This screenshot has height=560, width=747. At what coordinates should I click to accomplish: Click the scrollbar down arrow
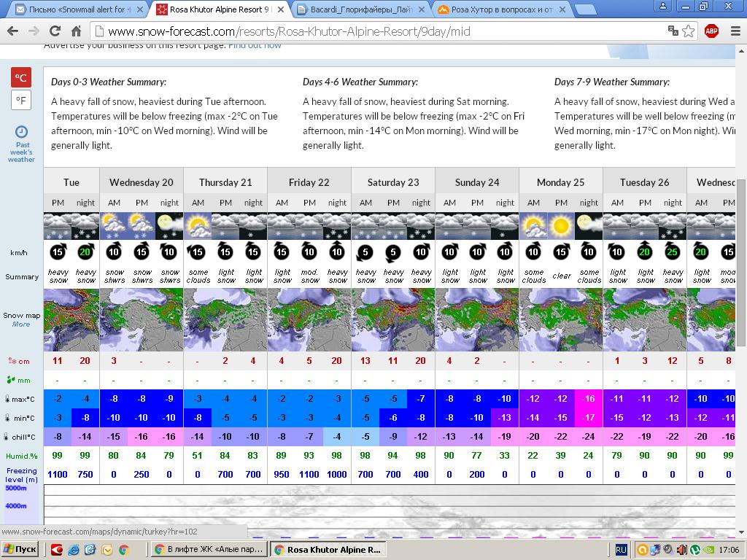(x=741, y=532)
